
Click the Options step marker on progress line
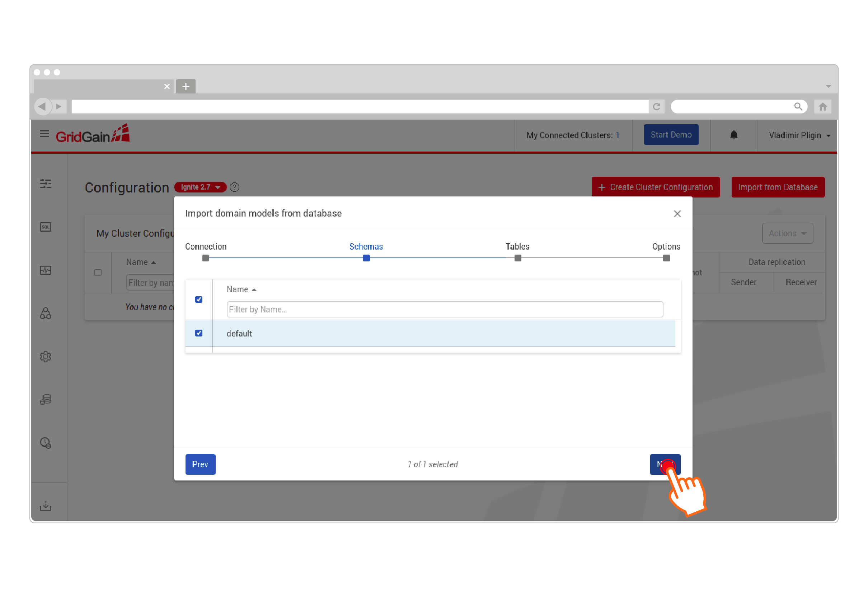pos(666,258)
